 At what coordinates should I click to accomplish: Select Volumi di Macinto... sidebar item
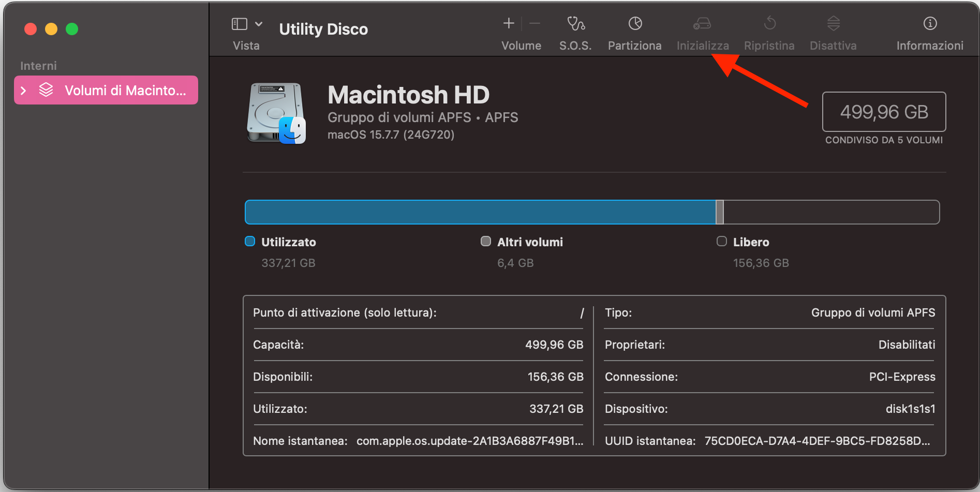tap(106, 90)
